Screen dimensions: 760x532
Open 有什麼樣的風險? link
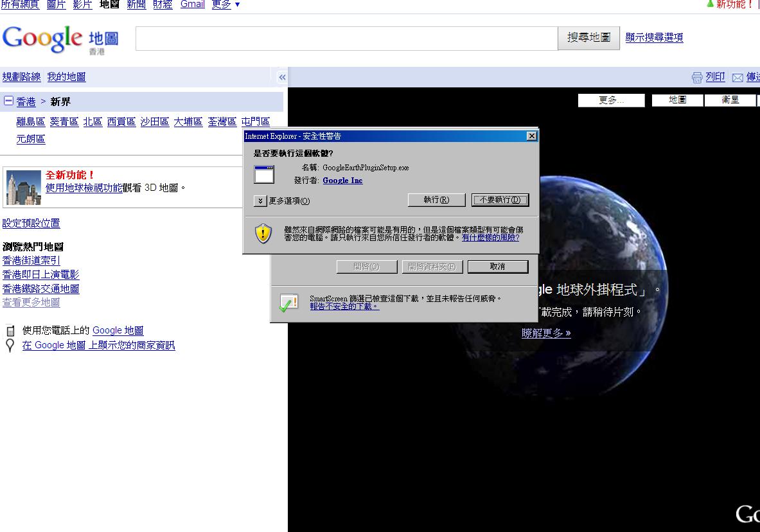click(491, 238)
